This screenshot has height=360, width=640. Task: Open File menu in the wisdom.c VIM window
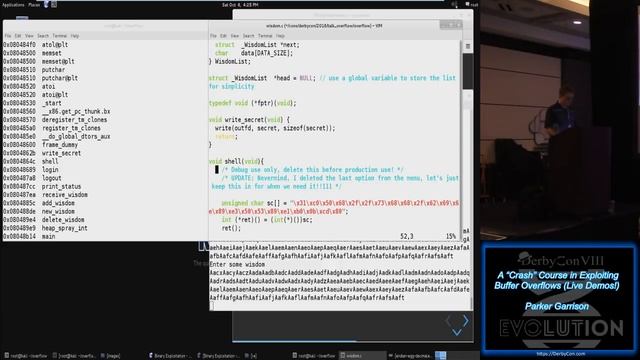213,36
